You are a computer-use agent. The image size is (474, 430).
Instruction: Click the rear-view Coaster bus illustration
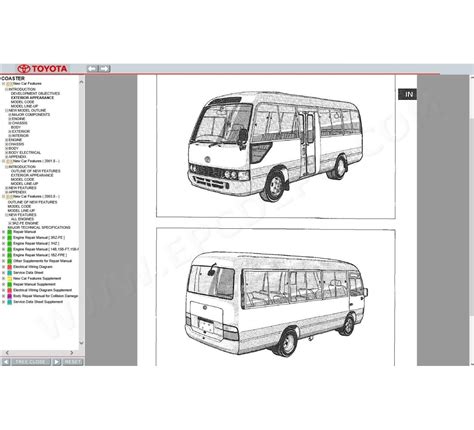[276, 304]
